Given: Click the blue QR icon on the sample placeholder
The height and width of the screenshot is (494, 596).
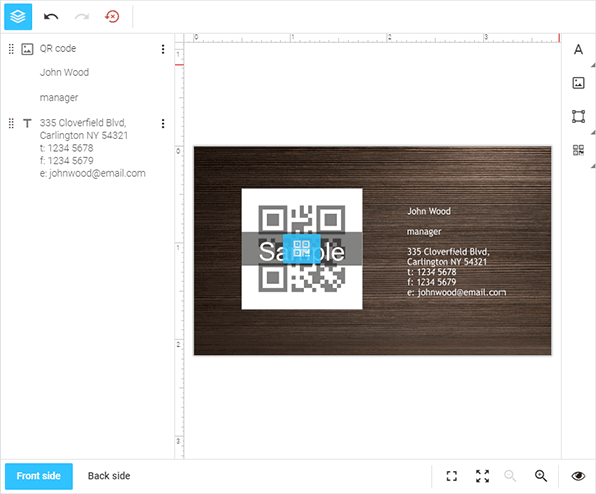Looking at the screenshot, I should (302, 249).
